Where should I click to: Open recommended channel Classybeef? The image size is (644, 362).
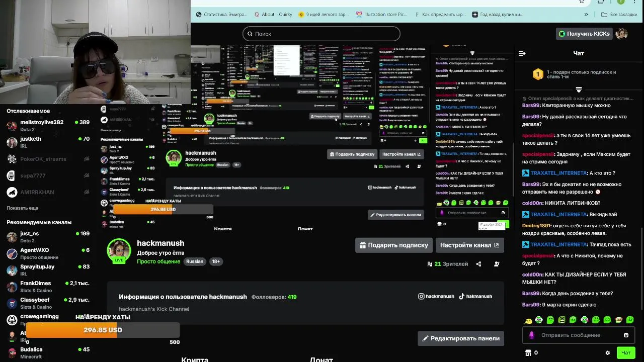pyautogui.click(x=48, y=303)
